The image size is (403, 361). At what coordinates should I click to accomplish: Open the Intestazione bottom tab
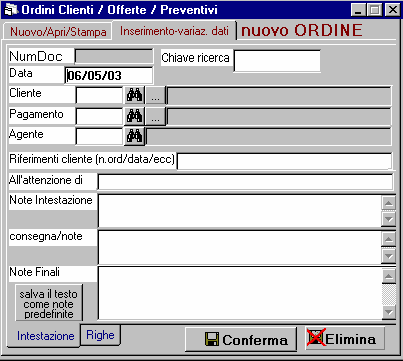click(x=45, y=336)
